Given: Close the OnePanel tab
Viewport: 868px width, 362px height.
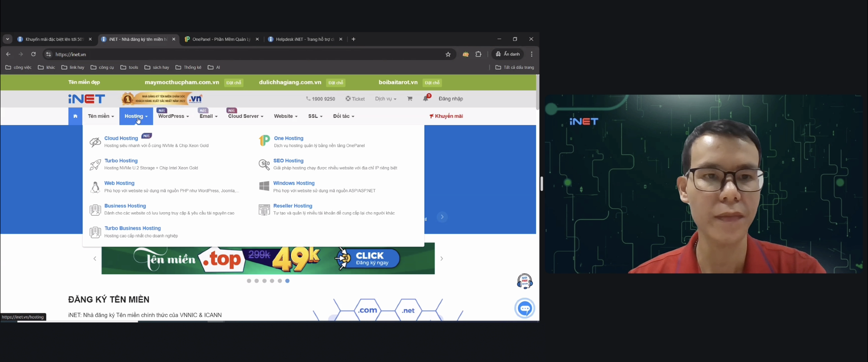Looking at the screenshot, I should coord(257,39).
